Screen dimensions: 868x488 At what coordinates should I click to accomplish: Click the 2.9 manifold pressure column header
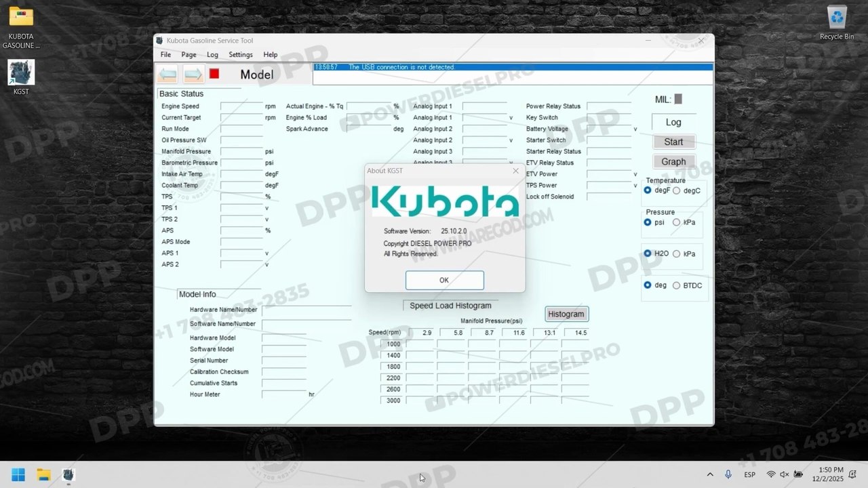tap(427, 333)
